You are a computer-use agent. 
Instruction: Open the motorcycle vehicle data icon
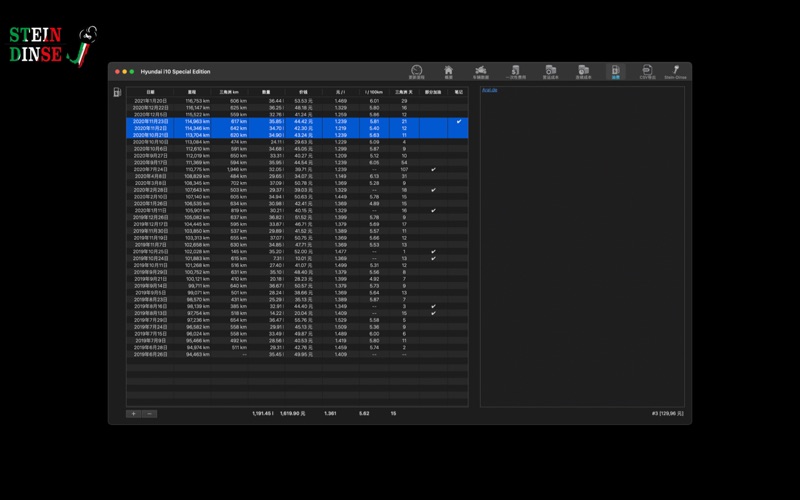pos(481,71)
